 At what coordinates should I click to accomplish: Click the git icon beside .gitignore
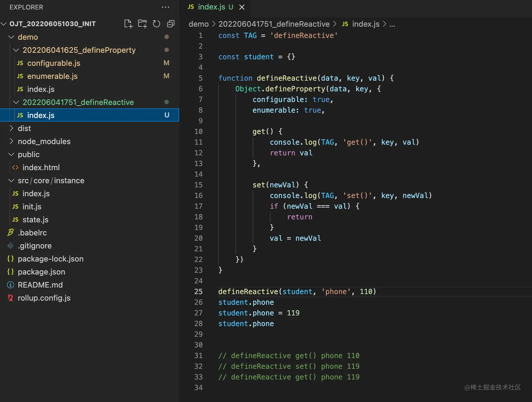11,245
